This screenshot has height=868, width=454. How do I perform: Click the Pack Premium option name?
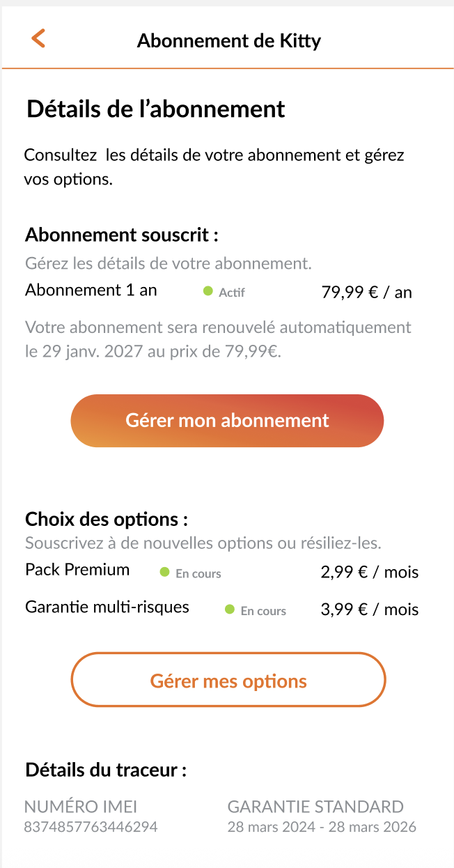tap(77, 570)
